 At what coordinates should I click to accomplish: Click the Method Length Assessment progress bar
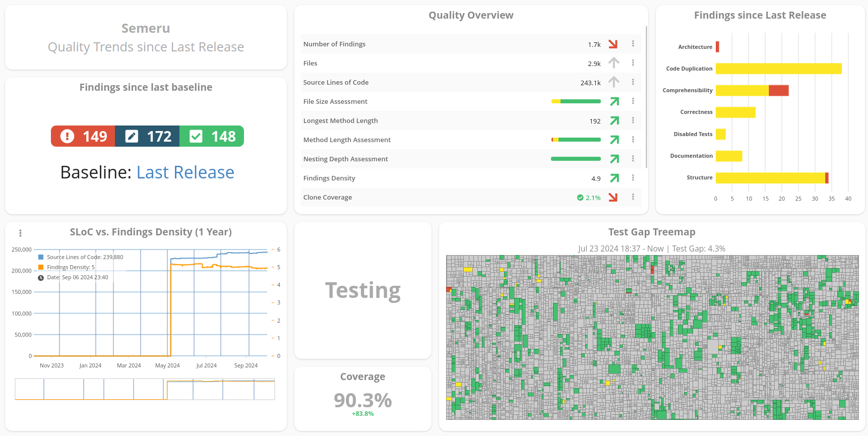pos(576,140)
